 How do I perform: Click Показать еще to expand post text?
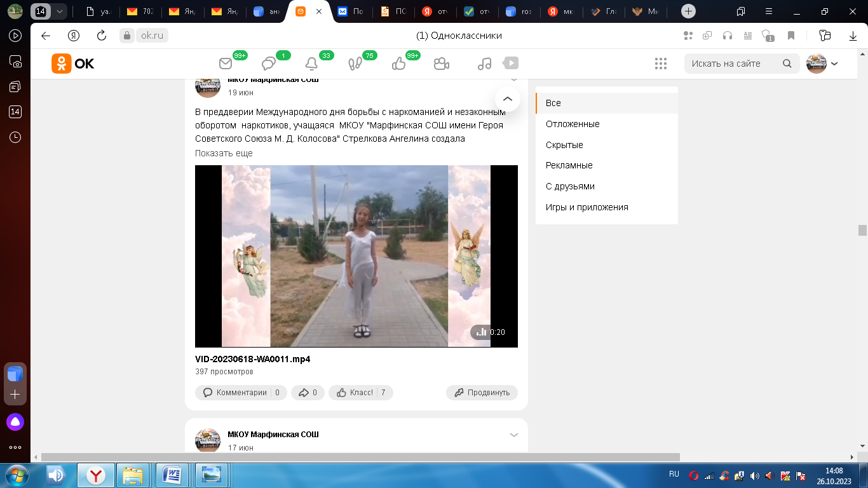point(224,153)
